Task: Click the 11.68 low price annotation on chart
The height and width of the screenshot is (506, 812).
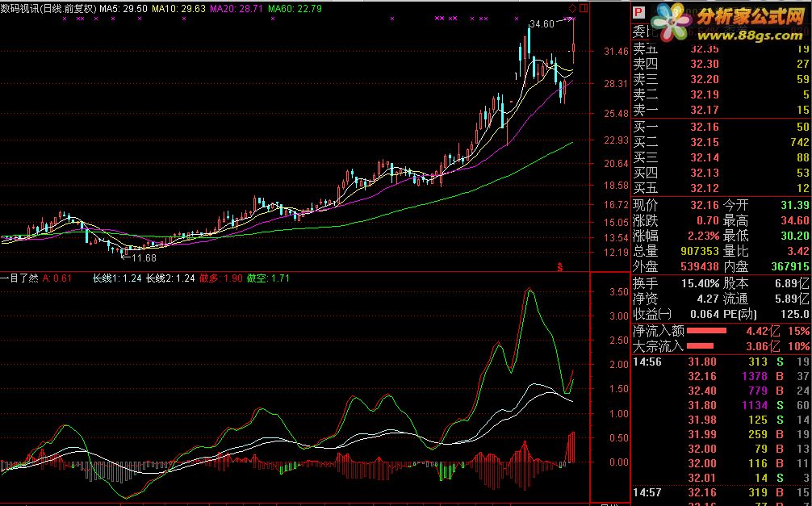Action: 144,257
